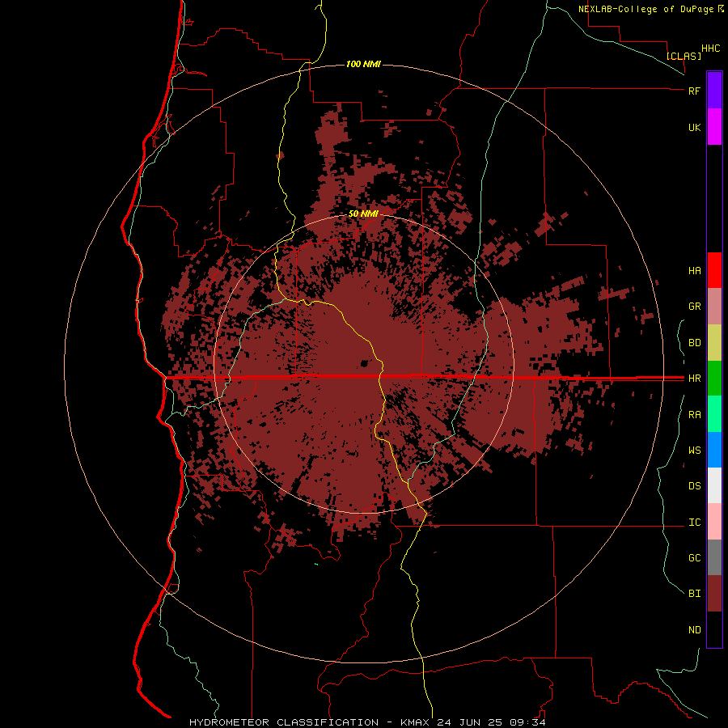The width and height of the screenshot is (728, 728).
Task: Click the BD yellow legend swatch
Action: click(x=714, y=343)
